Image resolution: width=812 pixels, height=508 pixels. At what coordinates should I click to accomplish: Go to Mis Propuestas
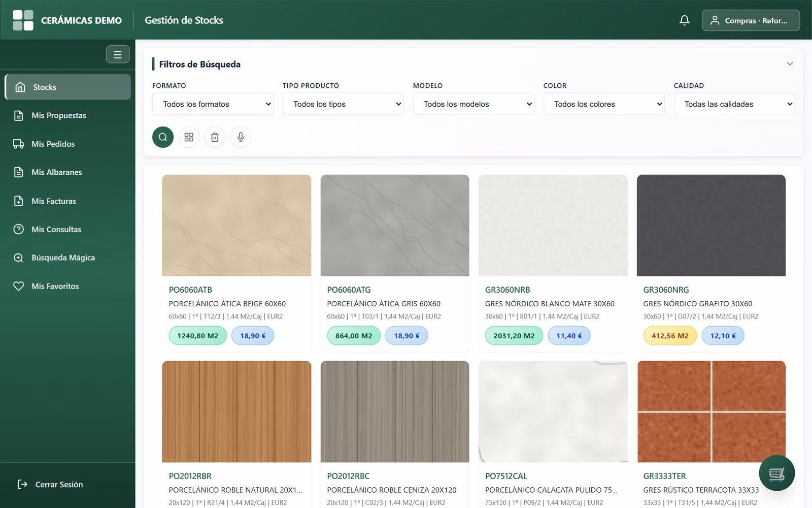click(x=67, y=115)
